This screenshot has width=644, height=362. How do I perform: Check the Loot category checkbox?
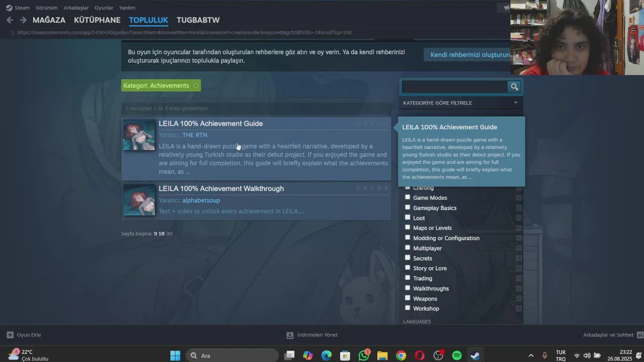(408, 217)
